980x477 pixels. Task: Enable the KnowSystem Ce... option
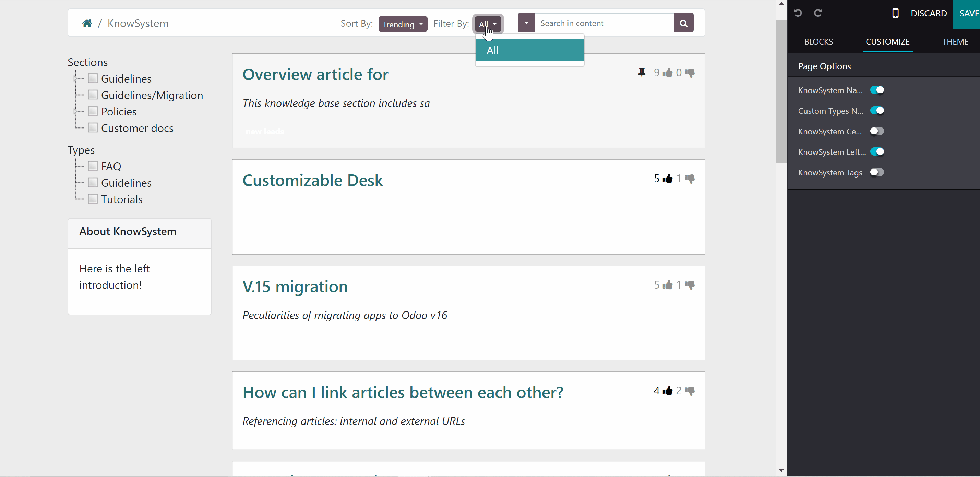(877, 131)
